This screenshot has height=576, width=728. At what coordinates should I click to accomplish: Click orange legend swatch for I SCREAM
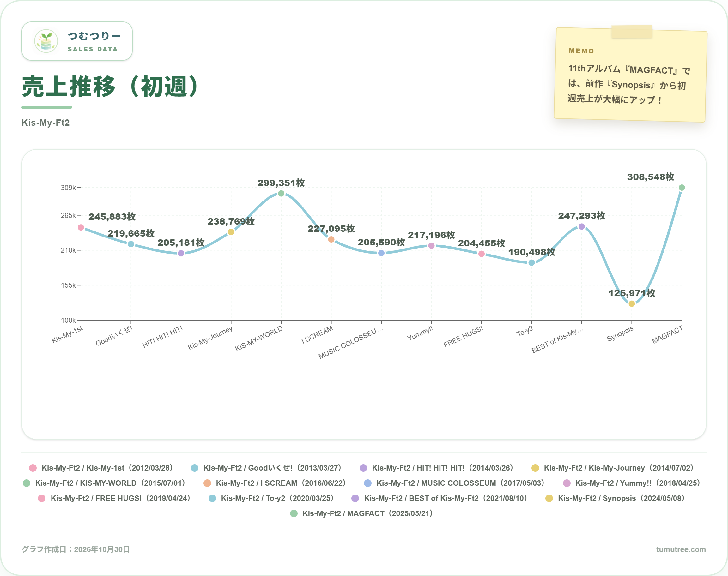tap(207, 483)
